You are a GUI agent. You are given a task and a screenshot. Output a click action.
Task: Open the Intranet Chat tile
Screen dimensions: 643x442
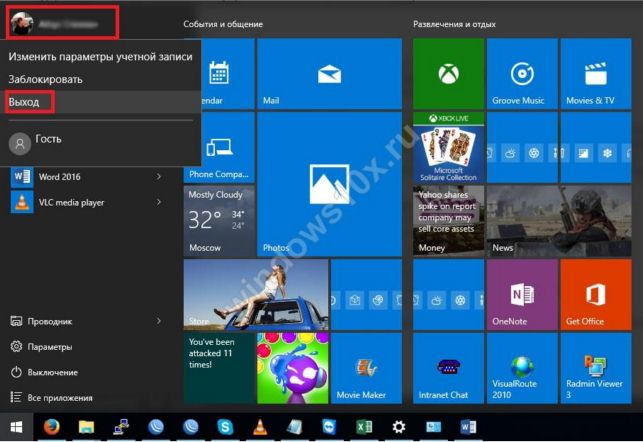(x=448, y=368)
